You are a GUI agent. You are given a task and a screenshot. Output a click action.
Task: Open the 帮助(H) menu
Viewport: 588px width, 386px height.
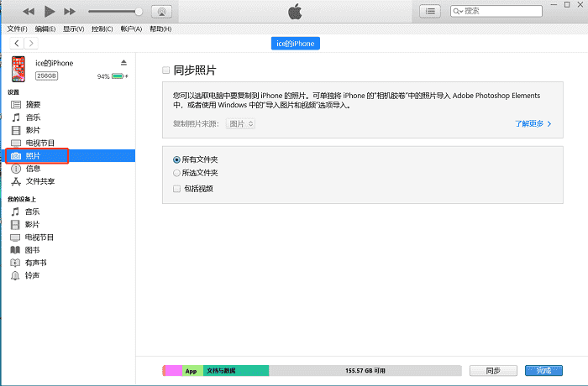click(x=160, y=29)
